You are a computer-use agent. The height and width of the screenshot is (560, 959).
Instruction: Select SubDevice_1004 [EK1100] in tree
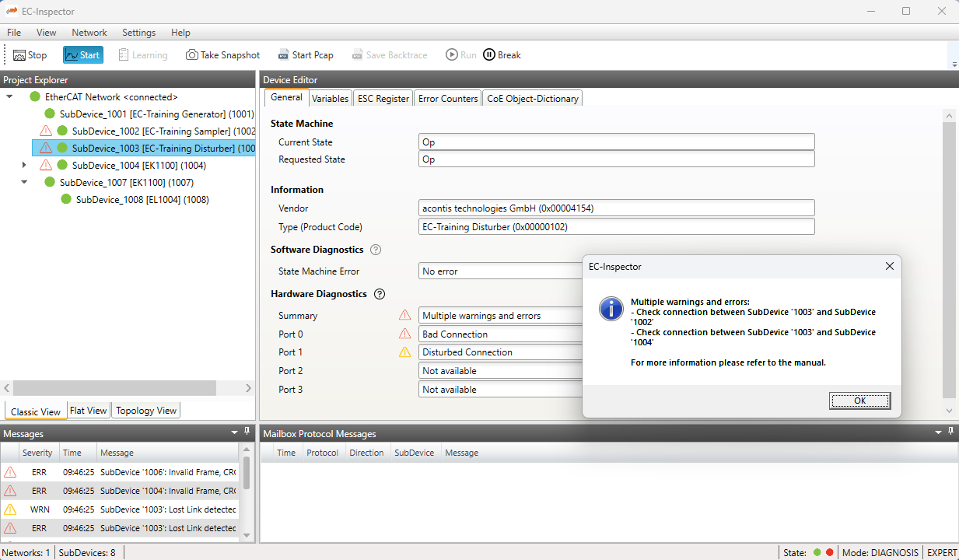pos(139,166)
